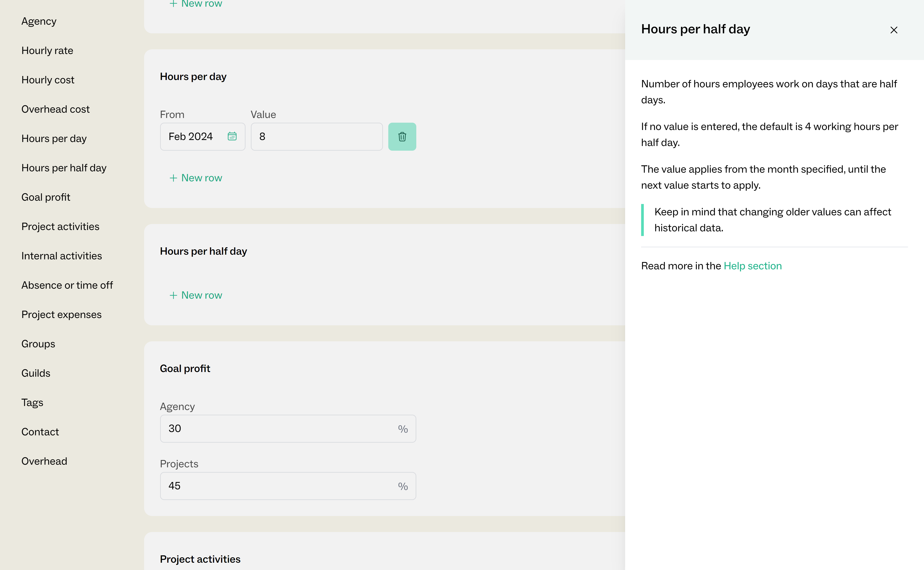Open Groups in sidebar
Viewport: 924px width, 570px height.
[38, 344]
